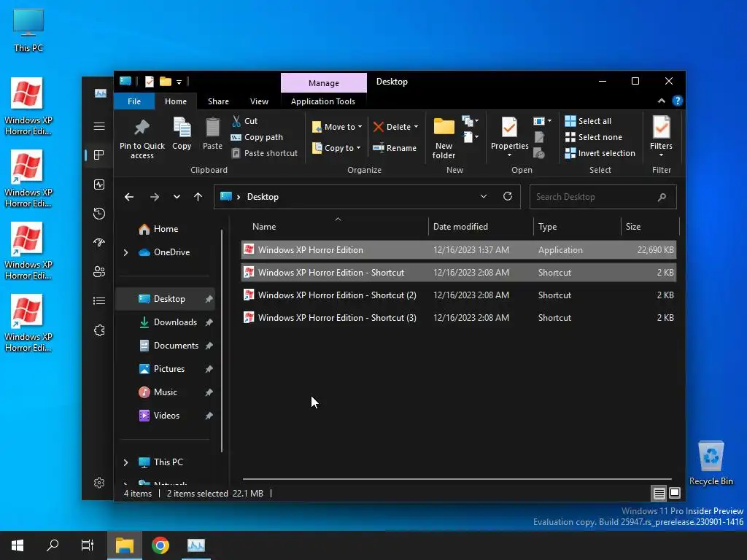747x560 pixels.
Task: Open the Application Tools tab
Action: click(323, 101)
